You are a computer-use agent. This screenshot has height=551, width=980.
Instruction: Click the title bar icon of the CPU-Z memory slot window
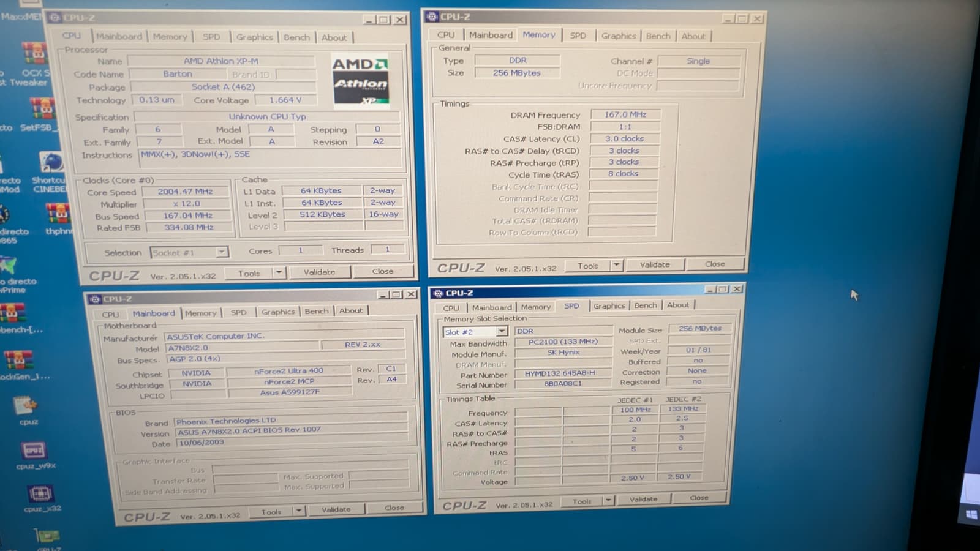point(437,293)
